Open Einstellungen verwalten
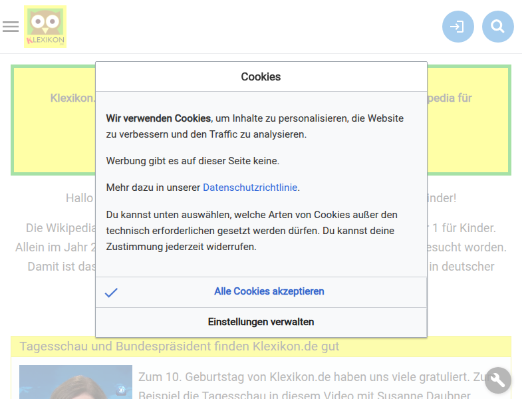532x399 pixels. pos(261,322)
